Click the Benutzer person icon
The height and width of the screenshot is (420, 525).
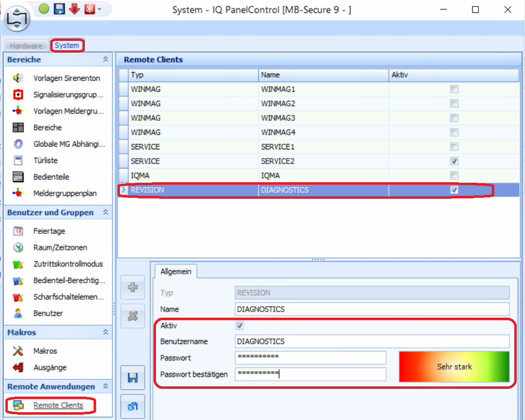pyautogui.click(x=18, y=313)
